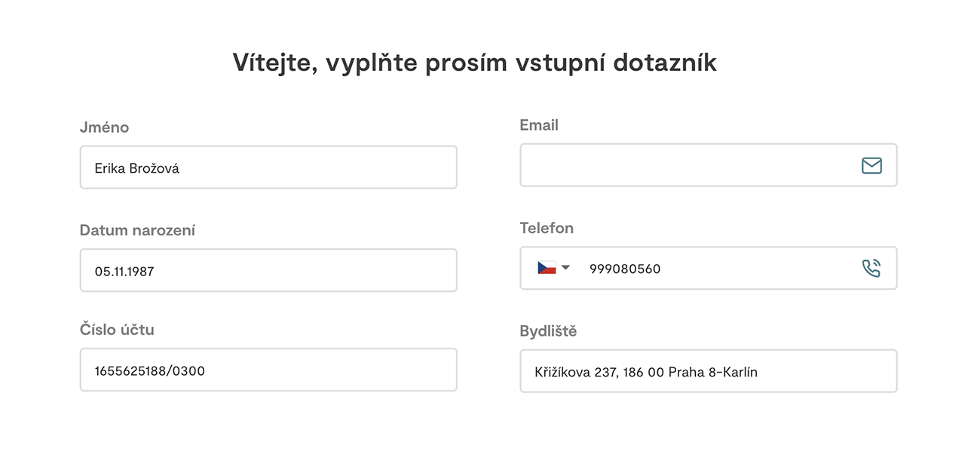Click the Czech flag country icon
The height and width of the screenshot is (470, 980).
coord(547,268)
